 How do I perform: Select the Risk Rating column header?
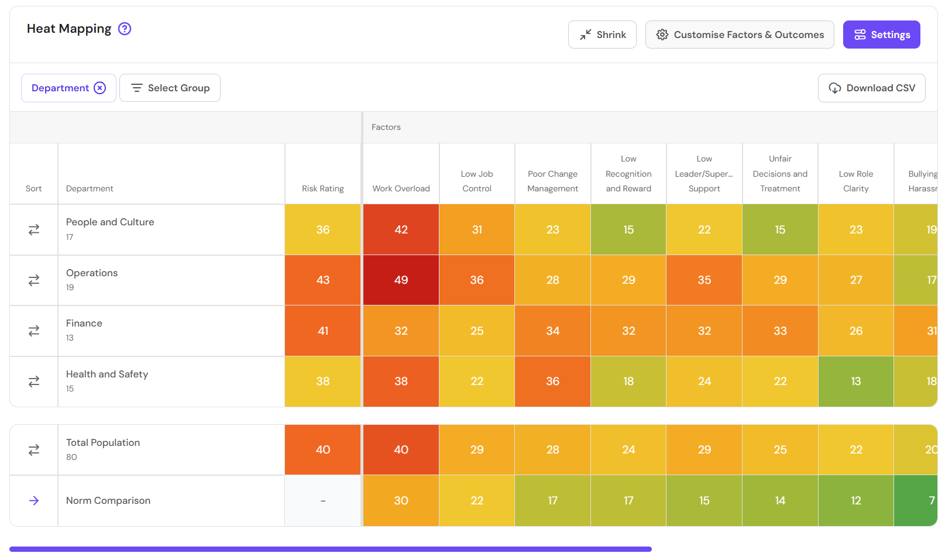point(322,188)
